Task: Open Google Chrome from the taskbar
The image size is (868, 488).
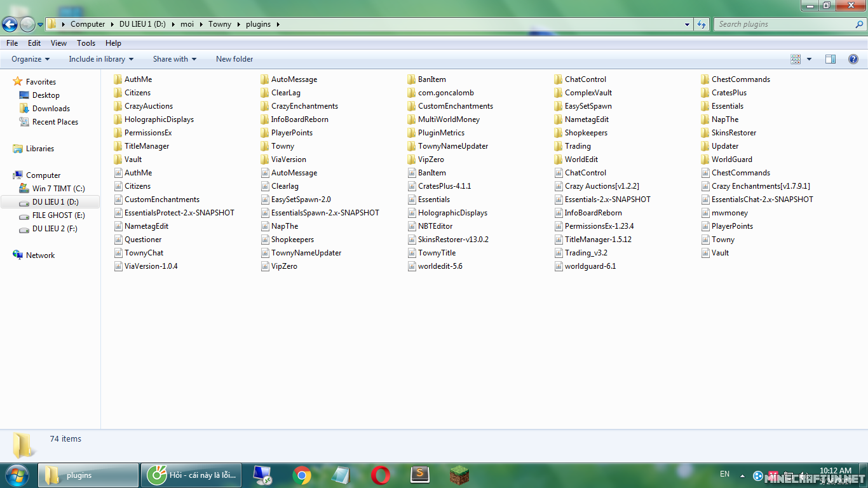Action: (302, 475)
